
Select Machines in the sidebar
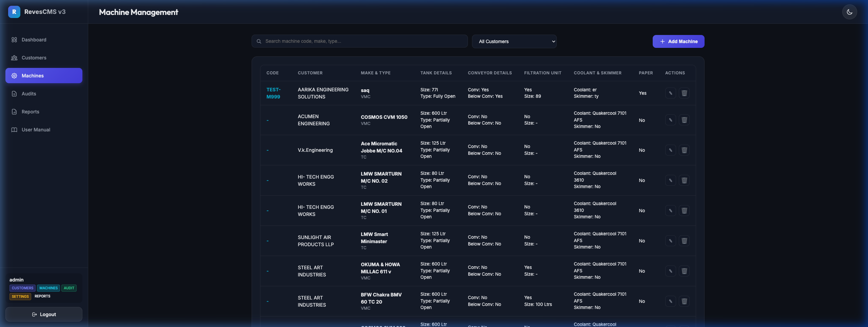click(44, 76)
